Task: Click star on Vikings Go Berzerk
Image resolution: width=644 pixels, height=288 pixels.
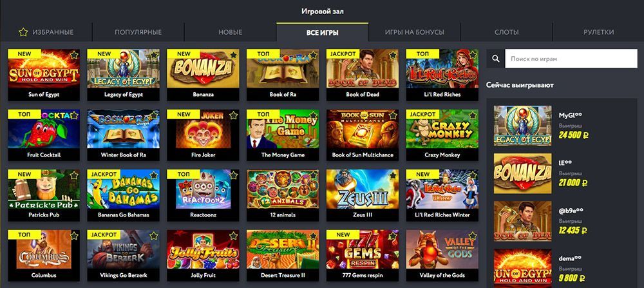Action: tap(154, 235)
